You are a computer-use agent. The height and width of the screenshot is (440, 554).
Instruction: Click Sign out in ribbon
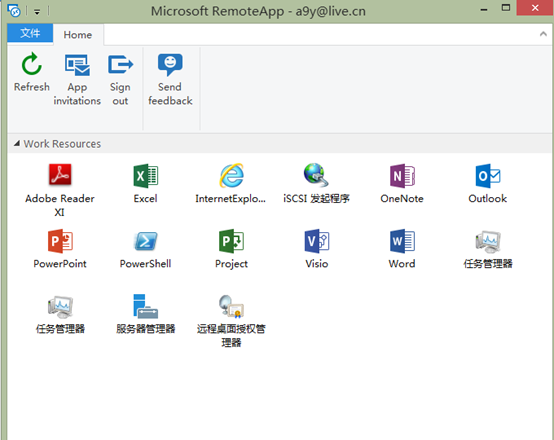pyautogui.click(x=120, y=80)
